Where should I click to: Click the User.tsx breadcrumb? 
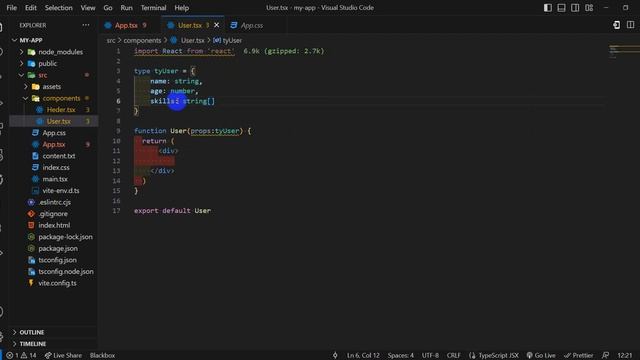(192, 40)
